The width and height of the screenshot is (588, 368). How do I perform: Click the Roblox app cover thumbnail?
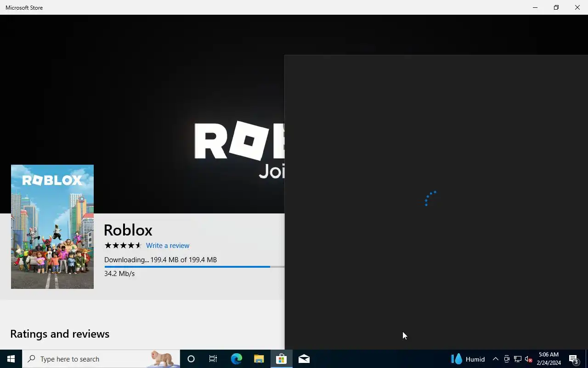tap(52, 227)
